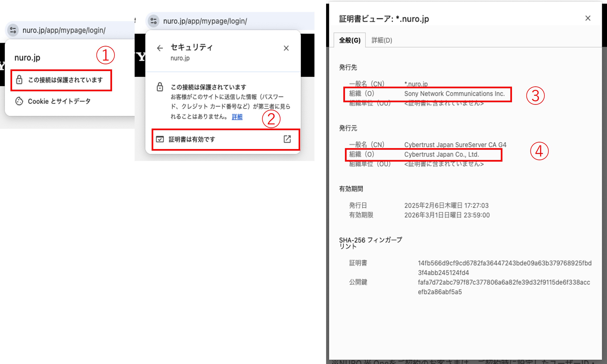Click the nuro.jp site name heading

(27, 57)
